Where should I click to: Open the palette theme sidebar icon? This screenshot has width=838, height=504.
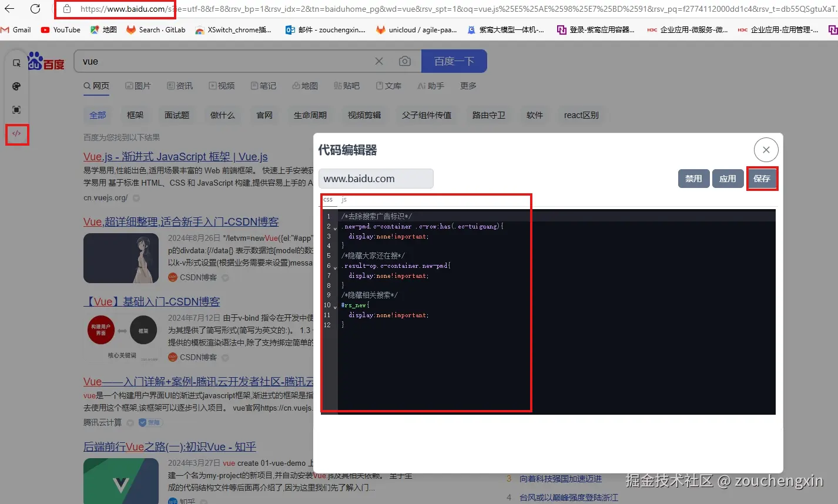click(x=16, y=86)
